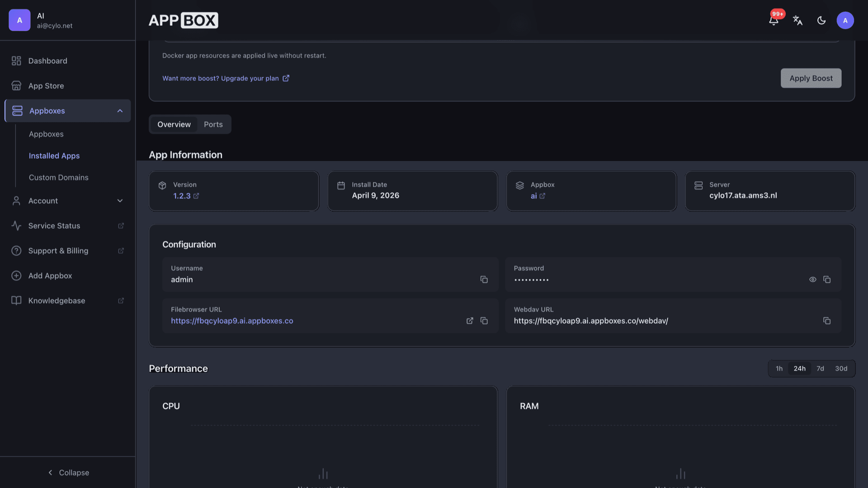The image size is (868, 488).
Task: Copy the Filebrowser URL
Action: tap(484, 321)
